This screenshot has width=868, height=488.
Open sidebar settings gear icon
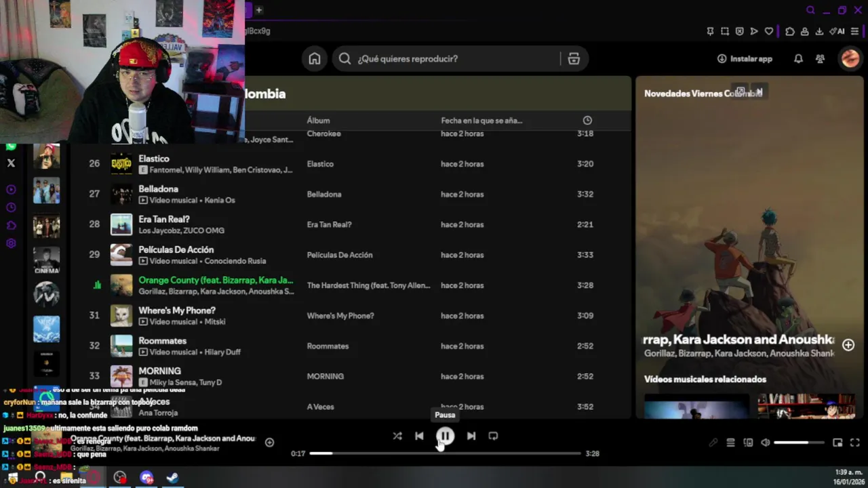click(x=11, y=243)
